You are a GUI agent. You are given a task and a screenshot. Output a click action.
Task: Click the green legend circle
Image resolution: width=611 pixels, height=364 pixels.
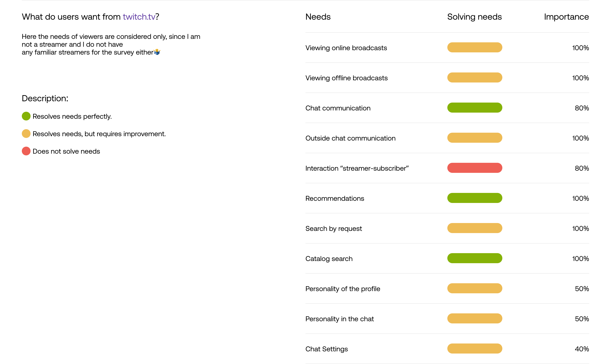point(26,116)
